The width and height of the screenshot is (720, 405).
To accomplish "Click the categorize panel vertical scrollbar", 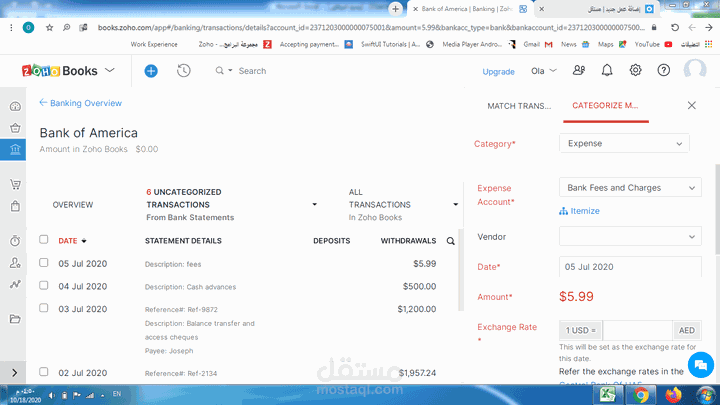I will click(717, 209).
